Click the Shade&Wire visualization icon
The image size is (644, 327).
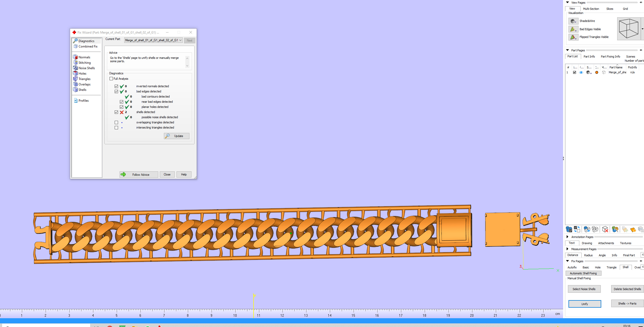573,21
